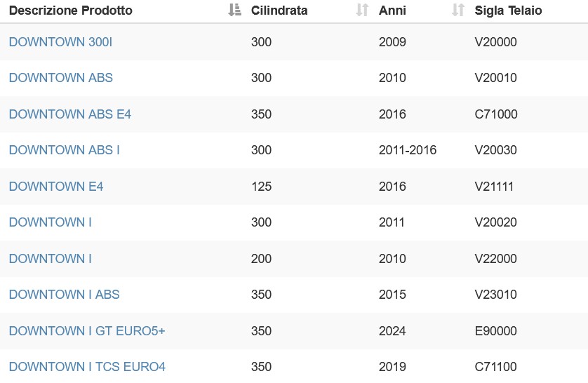Screen dimensions: 588x383
Task: Click the Descrizione Prodotto sort icon
Action: tap(235, 10)
